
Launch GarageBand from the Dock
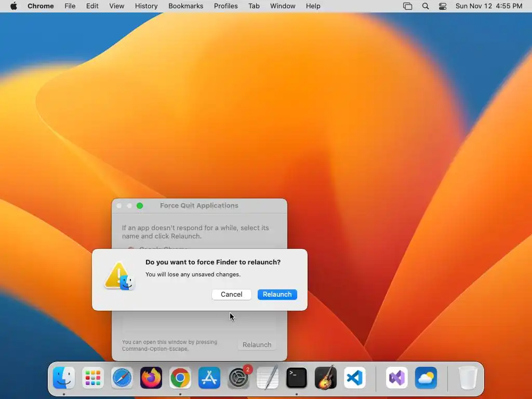(326, 378)
